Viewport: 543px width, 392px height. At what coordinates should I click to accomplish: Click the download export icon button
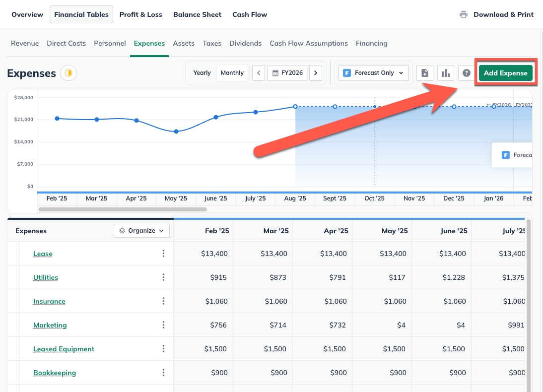click(x=425, y=73)
